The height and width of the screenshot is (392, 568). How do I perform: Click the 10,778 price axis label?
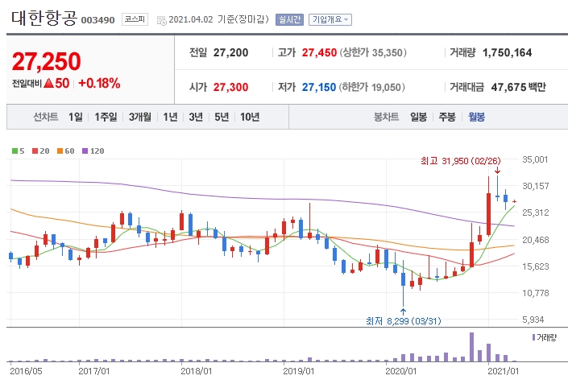coord(536,293)
